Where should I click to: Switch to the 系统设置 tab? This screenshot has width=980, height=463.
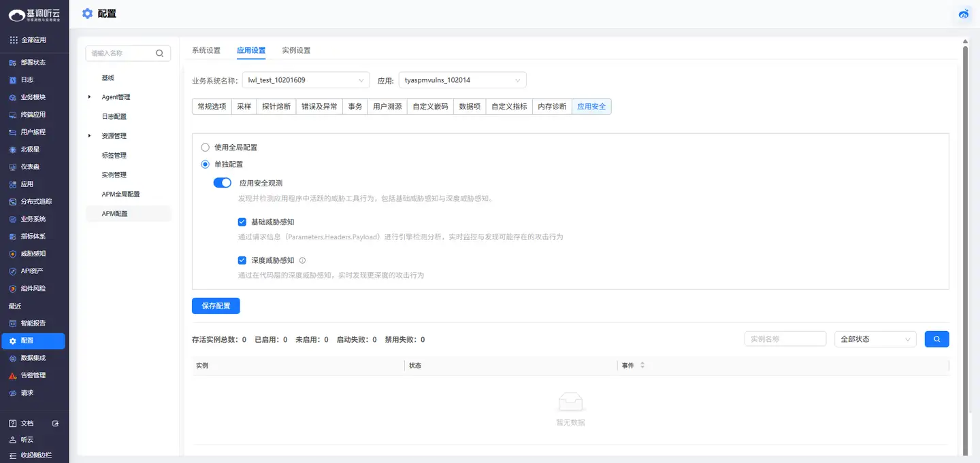(x=206, y=50)
